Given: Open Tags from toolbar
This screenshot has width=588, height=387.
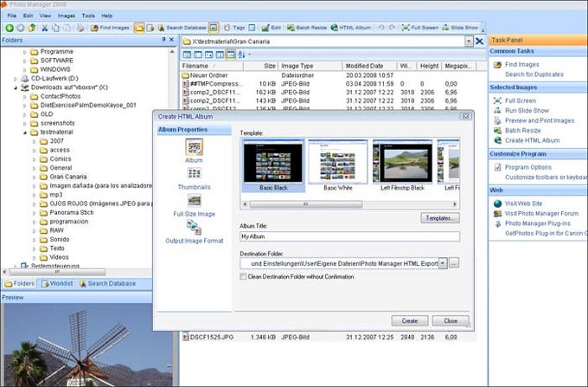Looking at the screenshot, I should tap(234, 28).
